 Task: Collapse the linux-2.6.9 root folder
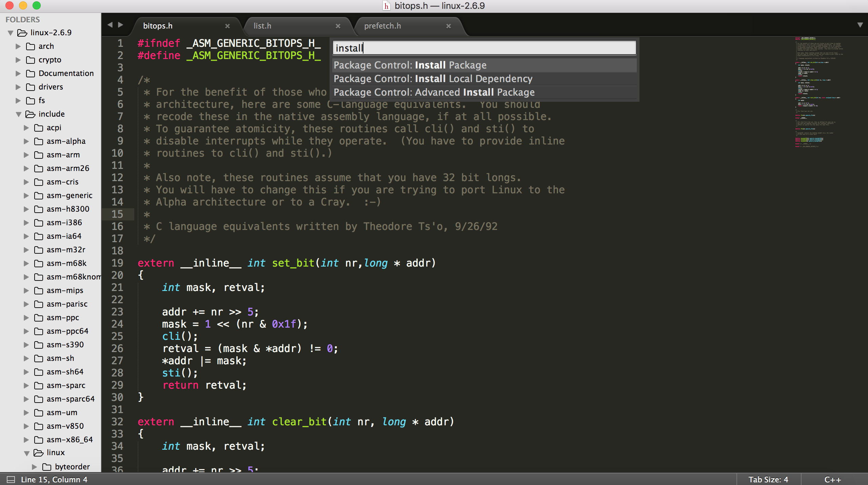[x=11, y=33]
